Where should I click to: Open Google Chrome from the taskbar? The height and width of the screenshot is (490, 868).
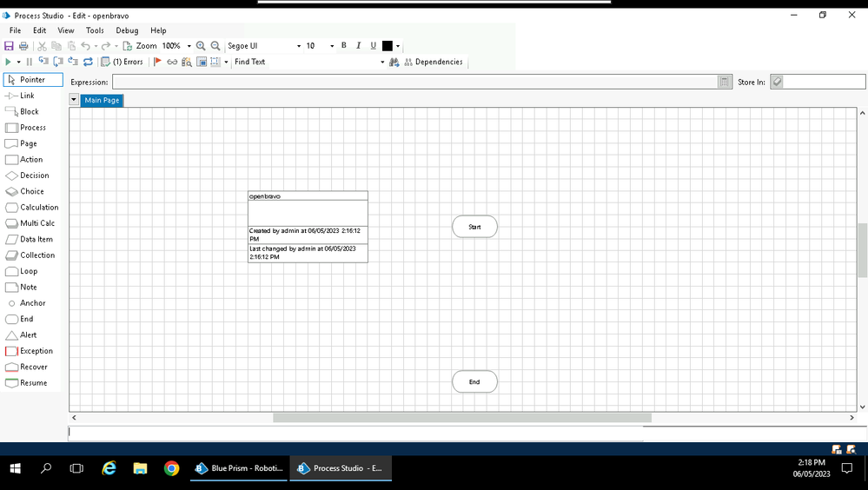172,468
